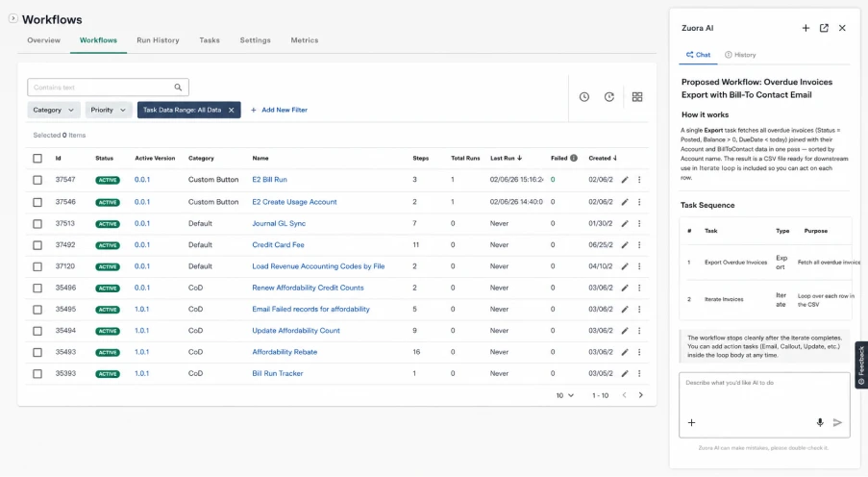This screenshot has width=868, height=477.
Task: Open the Credit Card Fee workflow link
Action: tap(278, 245)
